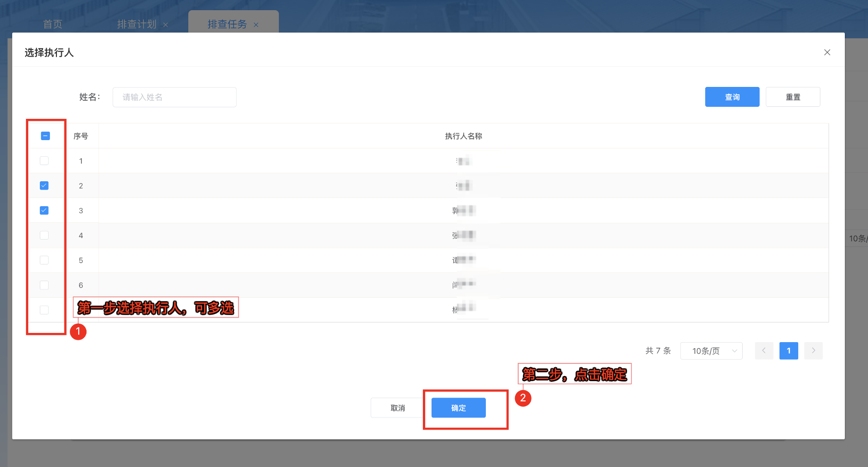Check the checkbox for row 1

coord(44,161)
